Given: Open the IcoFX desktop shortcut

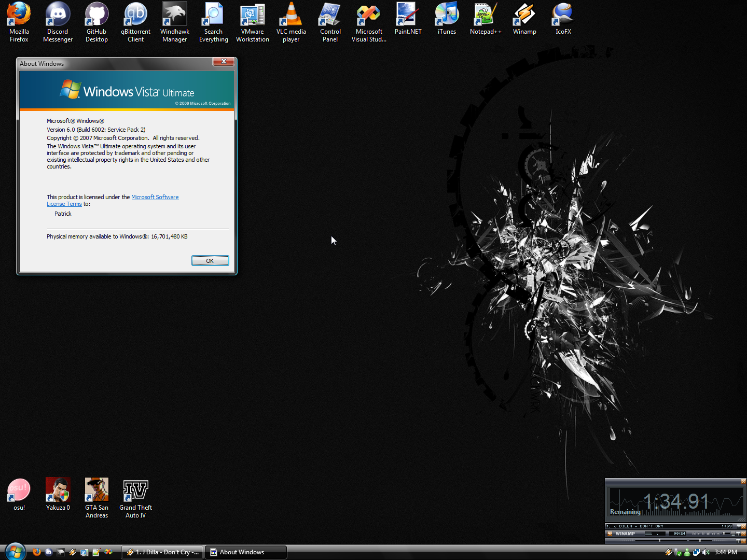Looking at the screenshot, I should point(563,18).
